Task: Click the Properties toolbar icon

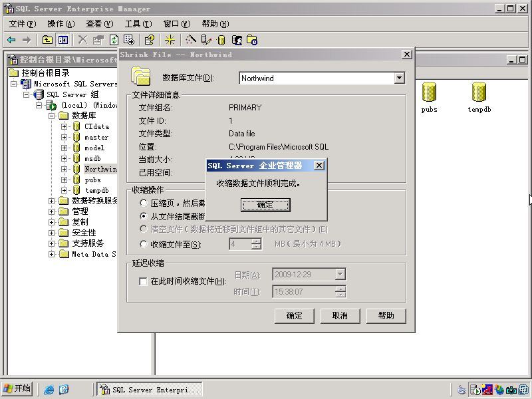Action: point(98,40)
